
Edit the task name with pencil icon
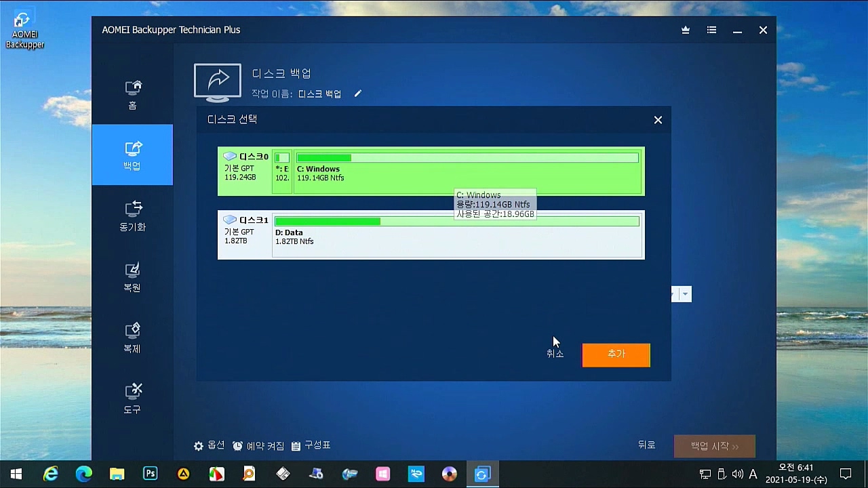(358, 94)
